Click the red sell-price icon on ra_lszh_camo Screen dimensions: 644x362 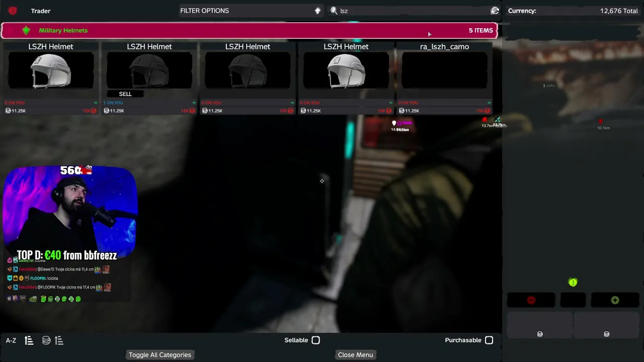[x=487, y=111]
